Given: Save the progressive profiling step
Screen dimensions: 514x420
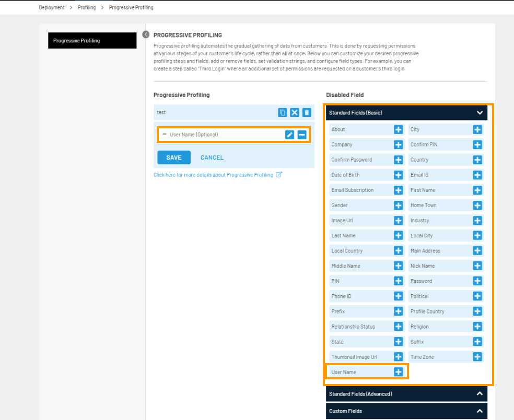Looking at the screenshot, I should [x=173, y=157].
